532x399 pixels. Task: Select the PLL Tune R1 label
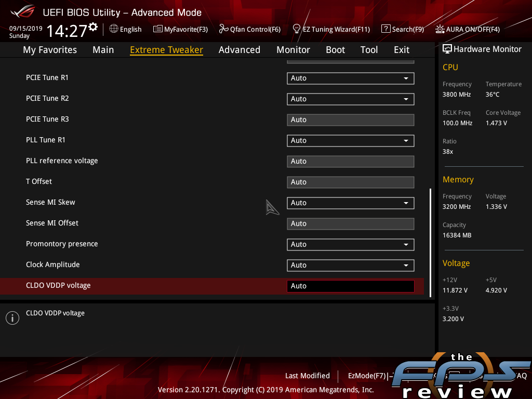pos(46,140)
